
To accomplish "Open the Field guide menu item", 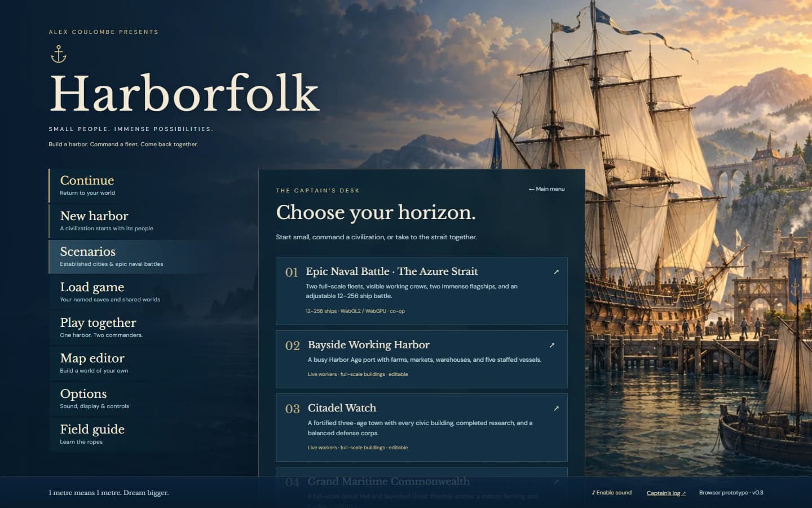I will 133,435.
